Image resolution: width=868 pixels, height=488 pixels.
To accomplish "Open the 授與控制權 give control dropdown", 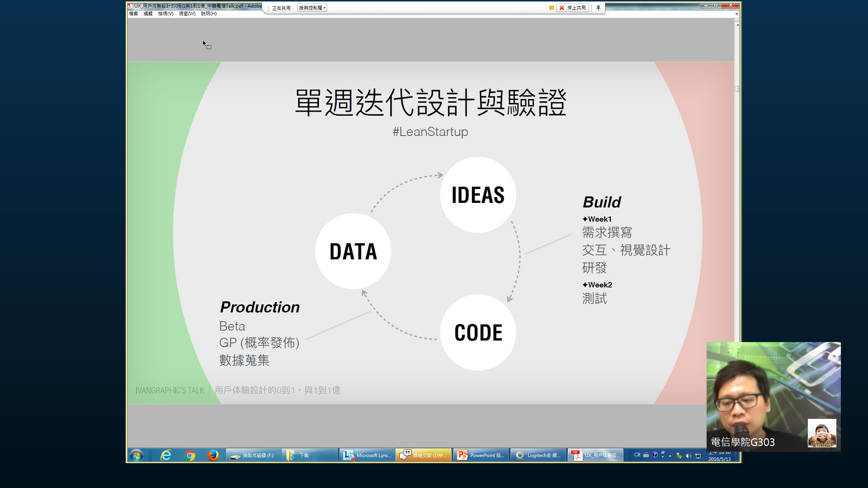I will 312,8.
